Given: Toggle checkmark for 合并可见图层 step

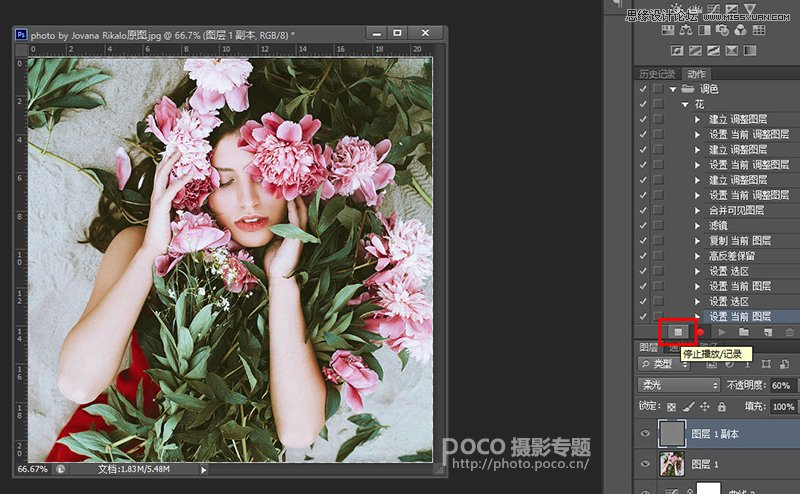Looking at the screenshot, I should 643,210.
